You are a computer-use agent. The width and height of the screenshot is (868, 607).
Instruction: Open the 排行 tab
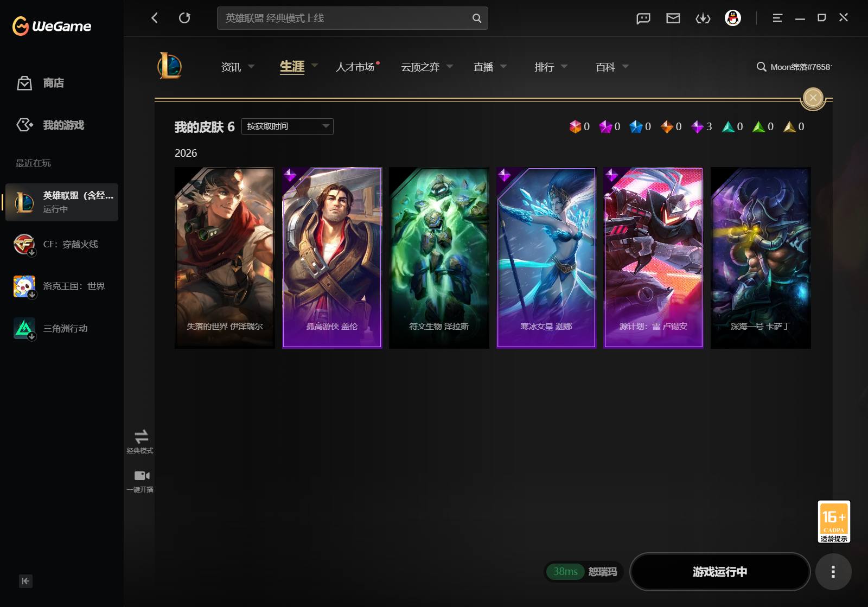point(544,67)
